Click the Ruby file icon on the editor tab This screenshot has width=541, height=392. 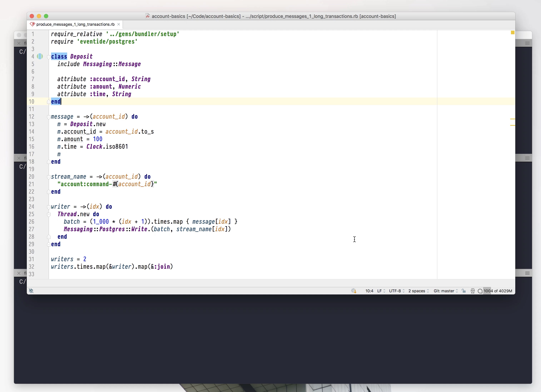(x=33, y=24)
